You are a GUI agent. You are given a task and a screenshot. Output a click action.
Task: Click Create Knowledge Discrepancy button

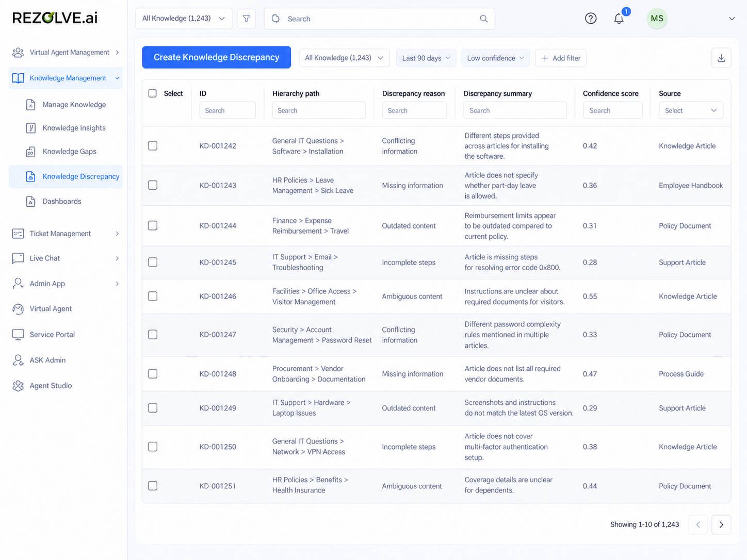tap(216, 57)
